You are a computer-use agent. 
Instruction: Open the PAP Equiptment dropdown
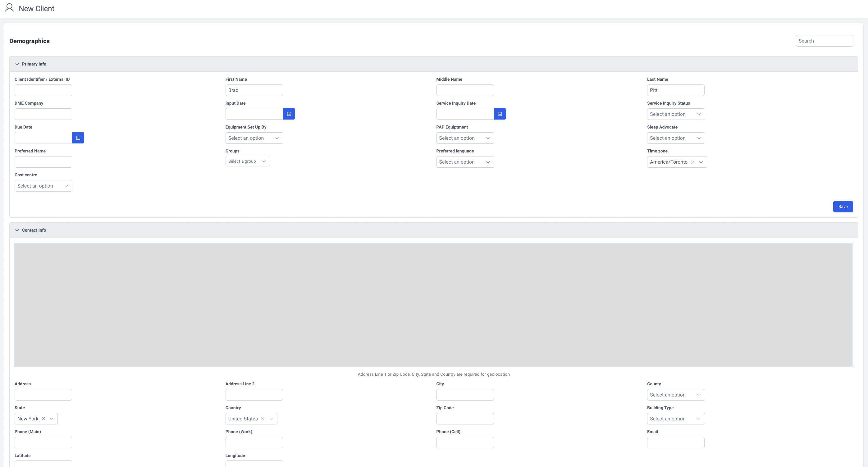(465, 138)
